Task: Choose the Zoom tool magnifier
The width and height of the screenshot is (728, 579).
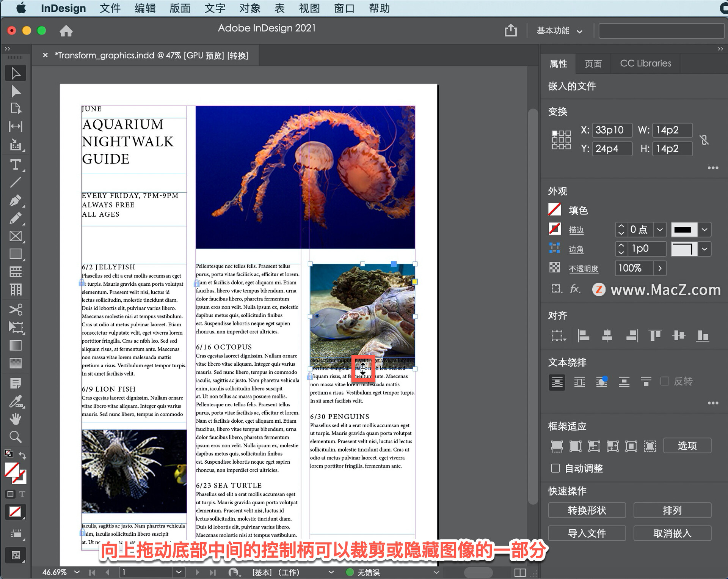Action: (x=16, y=437)
